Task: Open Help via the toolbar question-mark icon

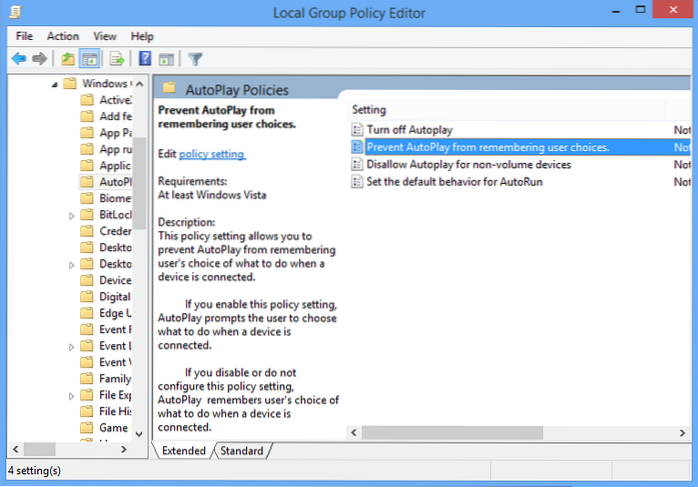Action: pyautogui.click(x=145, y=58)
